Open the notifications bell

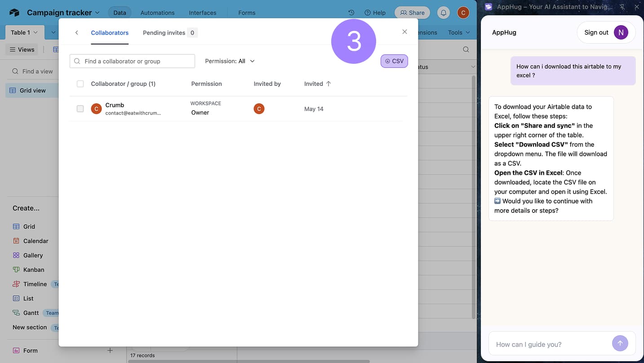coord(444,13)
